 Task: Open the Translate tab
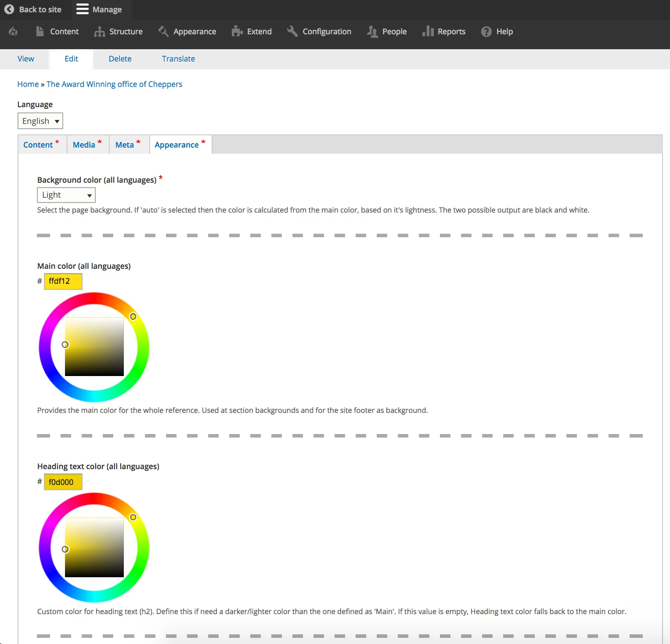coord(178,59)
